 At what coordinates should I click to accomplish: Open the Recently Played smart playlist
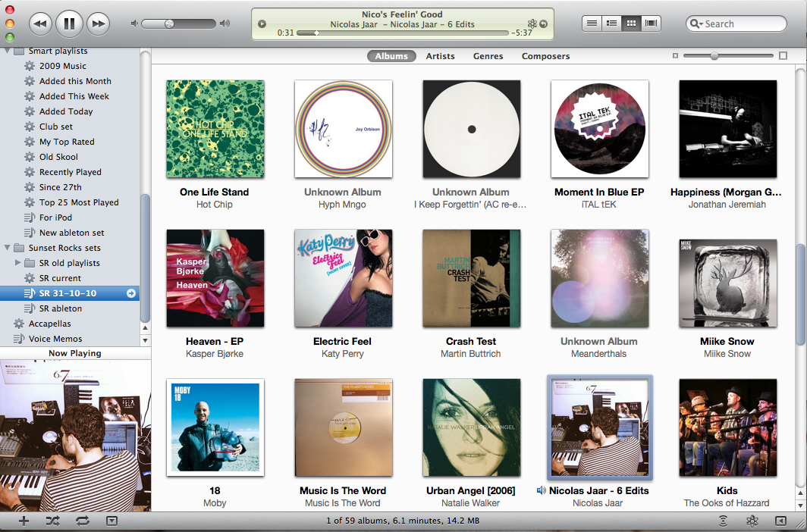[x=70, y=172]
